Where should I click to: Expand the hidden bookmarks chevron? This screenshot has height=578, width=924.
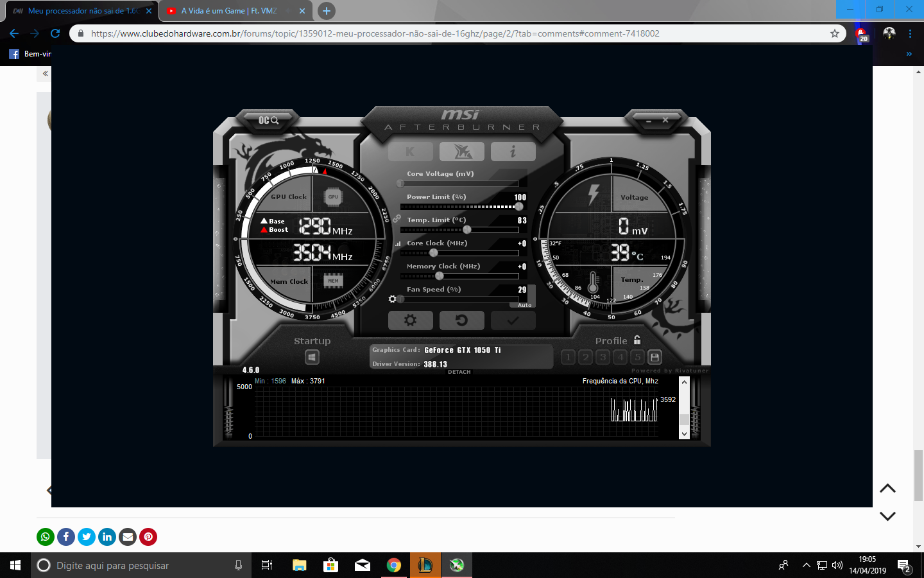click(x=909, y=54)
